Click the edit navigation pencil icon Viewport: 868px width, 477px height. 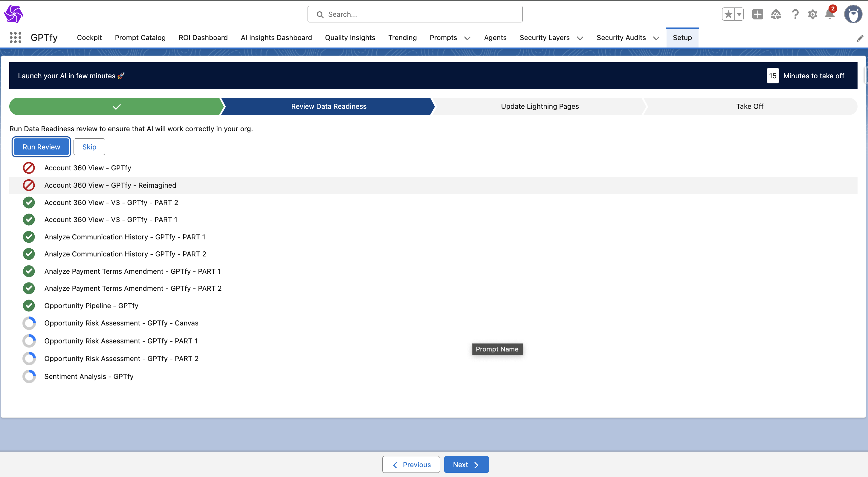point(860,38)
